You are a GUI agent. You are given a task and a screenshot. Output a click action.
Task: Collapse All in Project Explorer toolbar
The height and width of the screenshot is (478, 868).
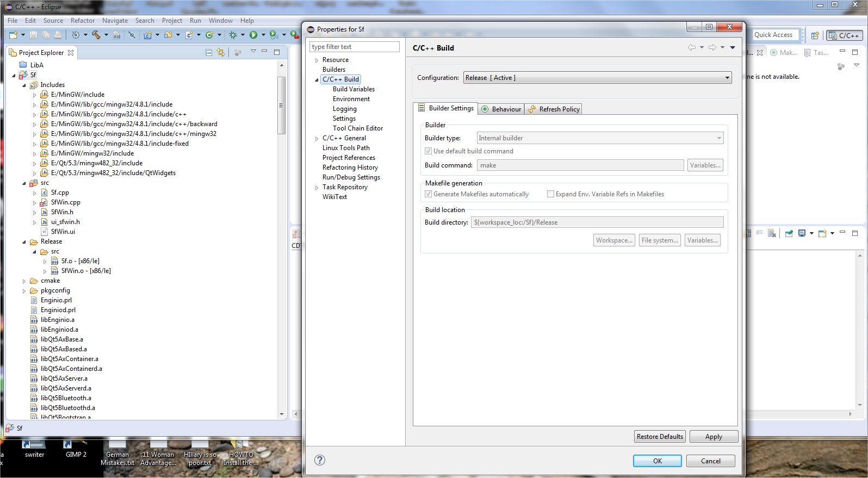click(209, 52)
